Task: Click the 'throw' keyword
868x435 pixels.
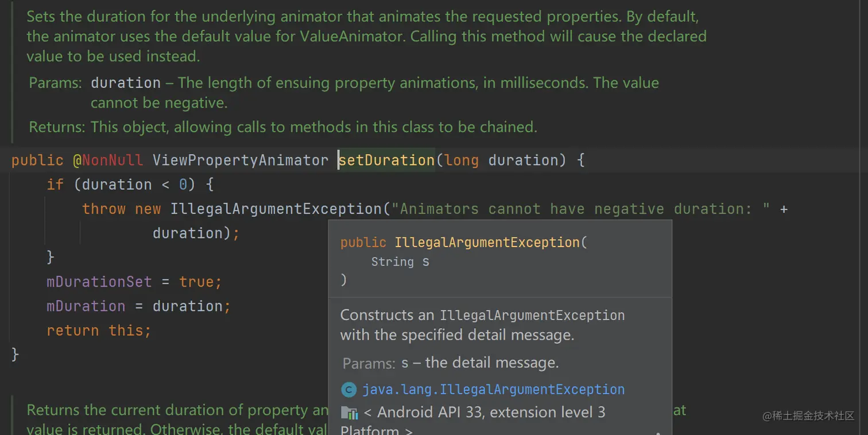Action: click(103, 209)
